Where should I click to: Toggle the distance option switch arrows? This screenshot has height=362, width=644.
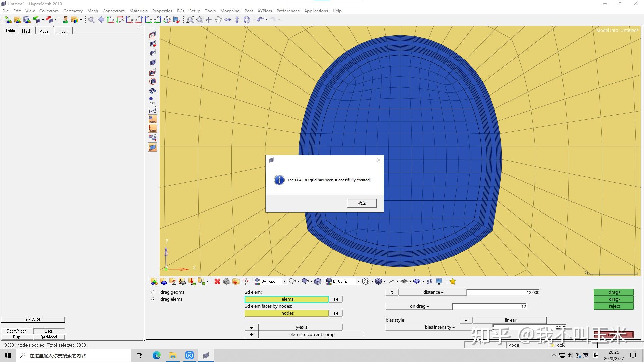pyautogui.click(x=392, y=292)
